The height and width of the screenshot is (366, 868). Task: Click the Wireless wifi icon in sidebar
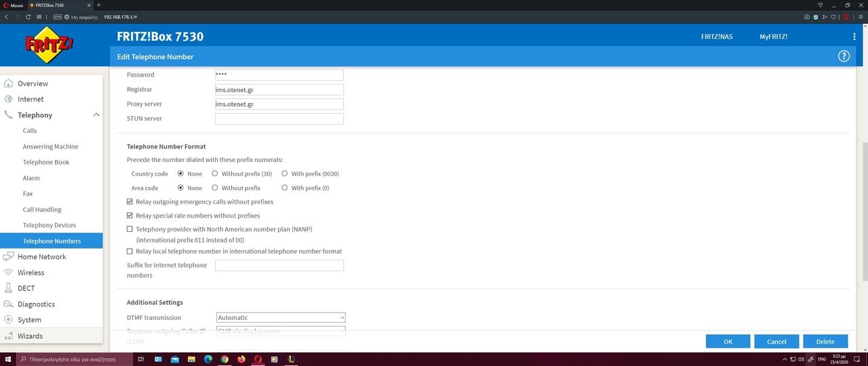coord(8,272)
